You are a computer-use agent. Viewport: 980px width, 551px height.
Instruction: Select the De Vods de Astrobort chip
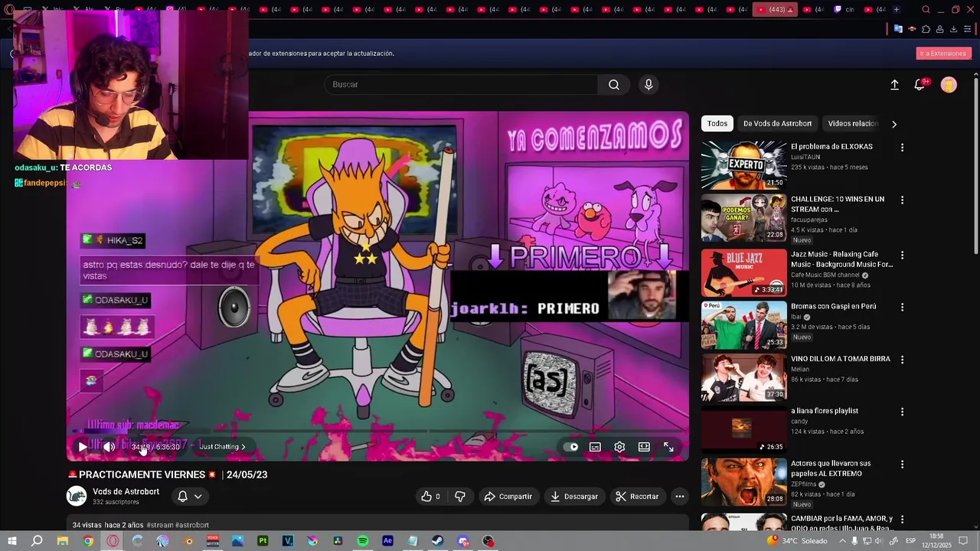[777, 123]
